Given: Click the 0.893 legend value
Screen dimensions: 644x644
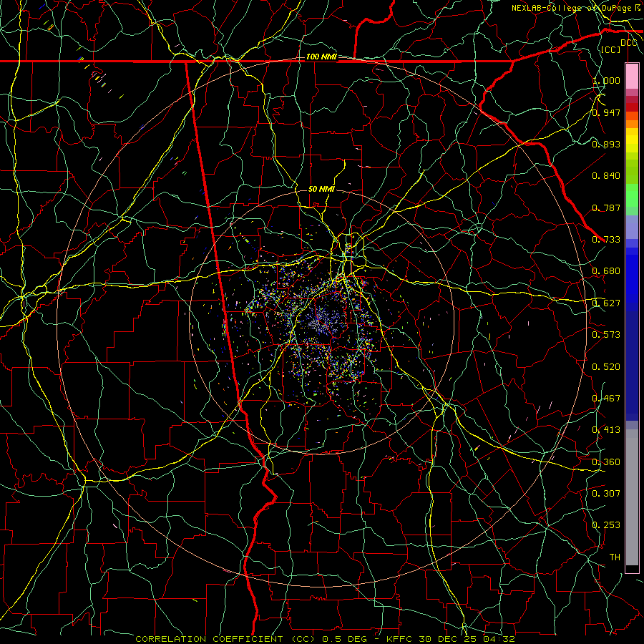Looking at the screenshot, I should 606,144.
